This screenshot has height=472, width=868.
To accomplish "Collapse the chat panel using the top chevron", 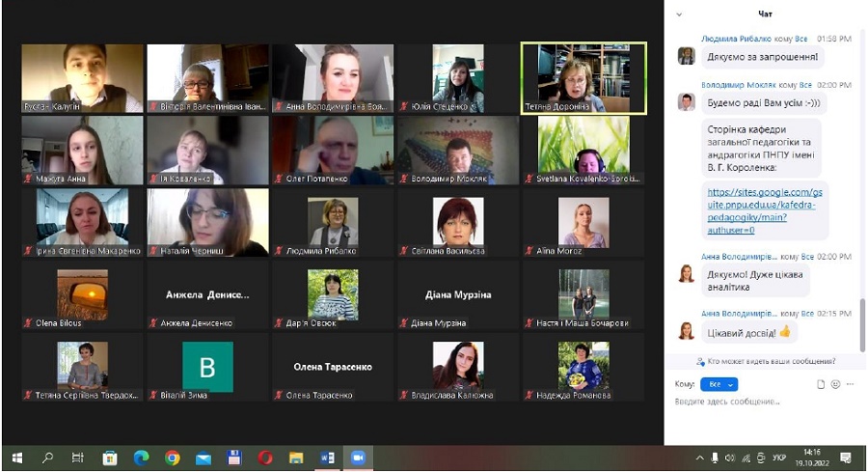I will [x=679, y=14].
